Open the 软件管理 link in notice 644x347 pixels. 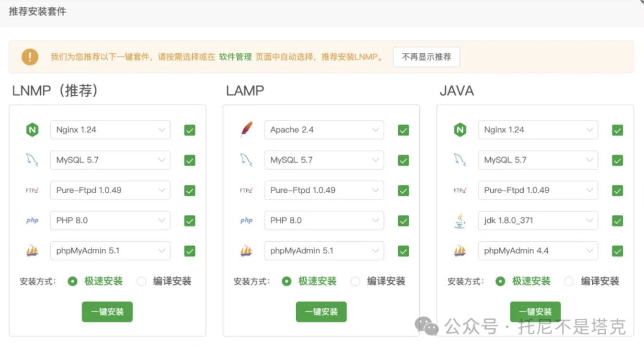[235, 57]
